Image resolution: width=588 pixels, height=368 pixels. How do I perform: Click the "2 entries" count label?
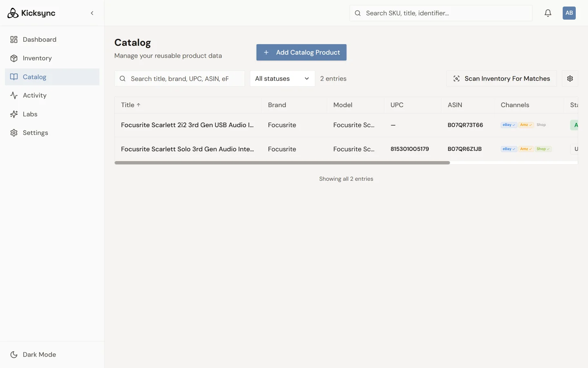point(333,79)
